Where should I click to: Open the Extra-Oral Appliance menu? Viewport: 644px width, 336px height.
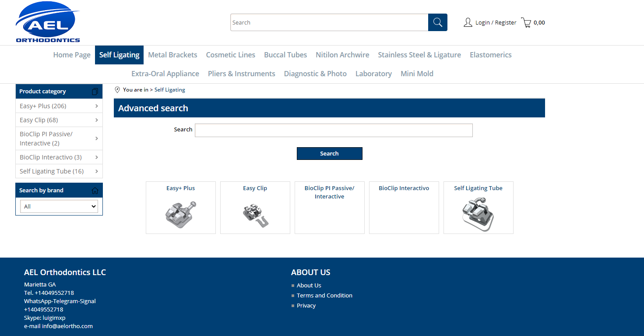[165, 74]
